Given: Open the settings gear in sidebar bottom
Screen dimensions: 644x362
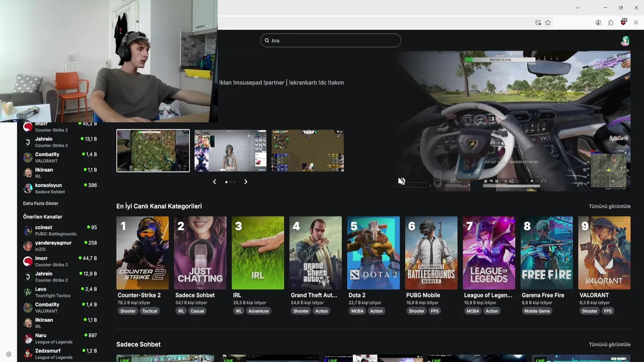Looking at the screenshot, I should [x=9, y=354].
